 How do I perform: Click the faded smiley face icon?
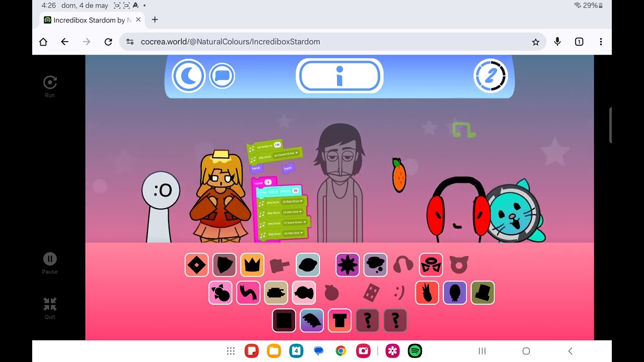pos(399,292)
